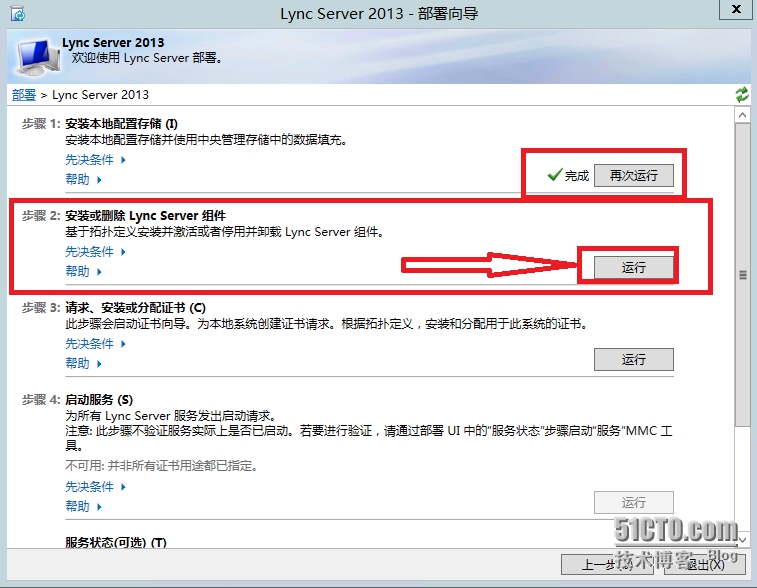The width and height of the screenshot is (757, 588).
Task: Expand 先决条件 under step 2
Action: pyautogui.click(x=95, y=252)
